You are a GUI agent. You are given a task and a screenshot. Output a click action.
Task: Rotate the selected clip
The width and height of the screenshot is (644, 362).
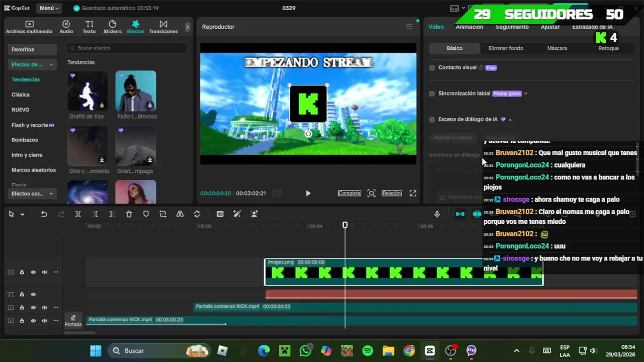pyautogui.click(x=197, y=214)
